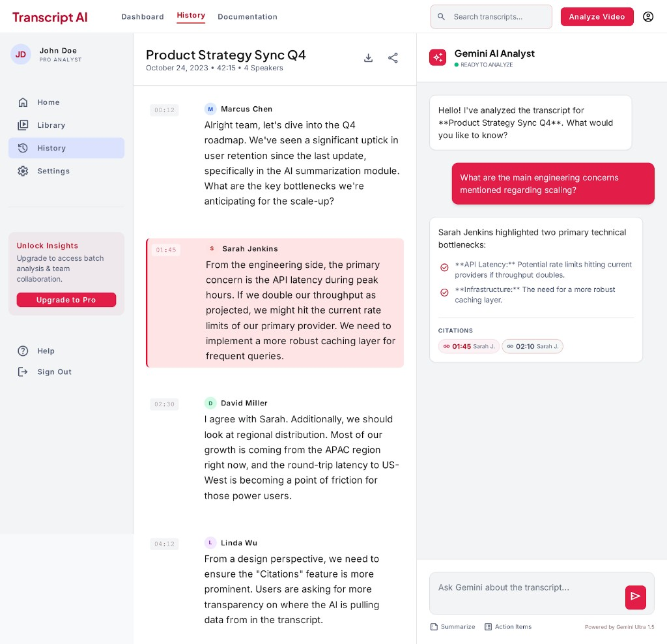Open Help in the sidebar
The width and height of the screenshot is (667, 644).
tap(66, 351)
